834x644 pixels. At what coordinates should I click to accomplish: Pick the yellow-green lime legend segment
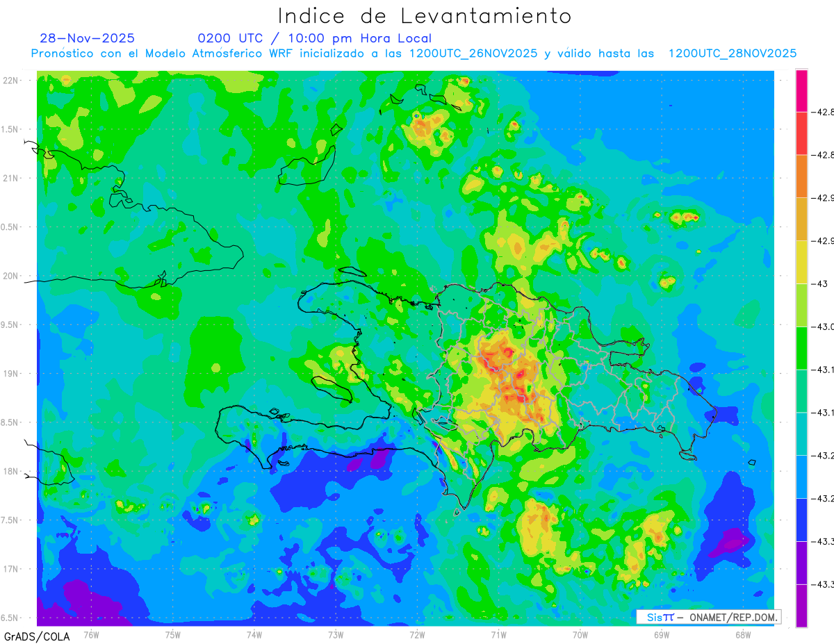click(x=801, y=305)
